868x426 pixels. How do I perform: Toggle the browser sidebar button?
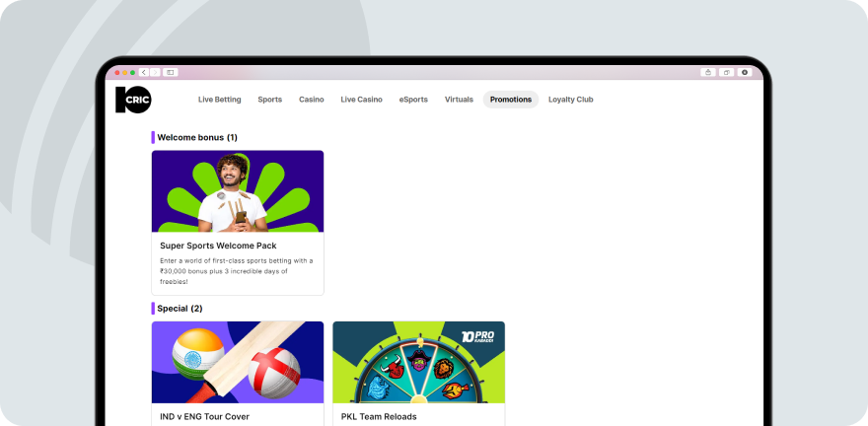pyautogui.click(x=171, y=72)
